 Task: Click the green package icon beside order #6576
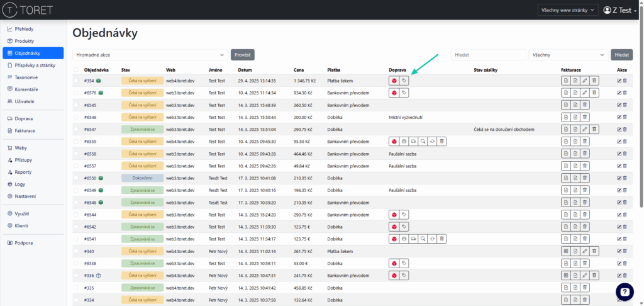101,93
